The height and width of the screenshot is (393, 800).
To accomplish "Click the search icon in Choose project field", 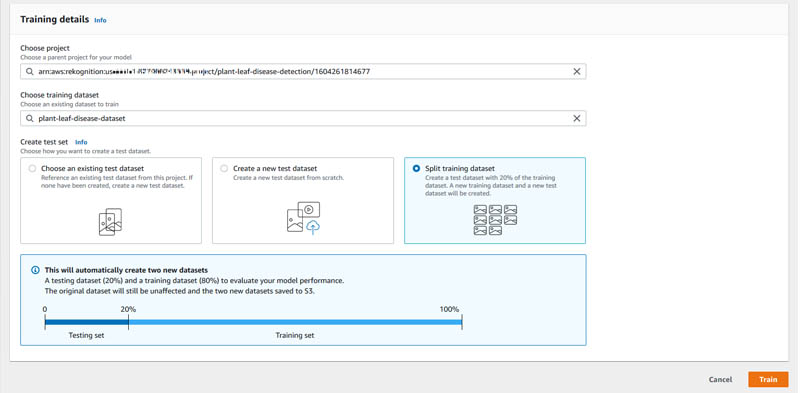I will coord(30,71).
